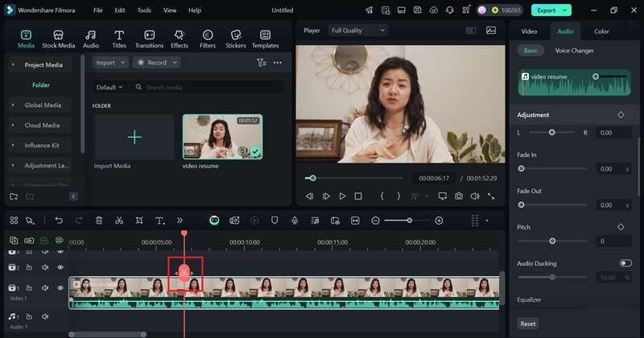This screenshot has height=338, width=644.
Task: Click the Split scissors toolbar icon
Action: (119, 221)
